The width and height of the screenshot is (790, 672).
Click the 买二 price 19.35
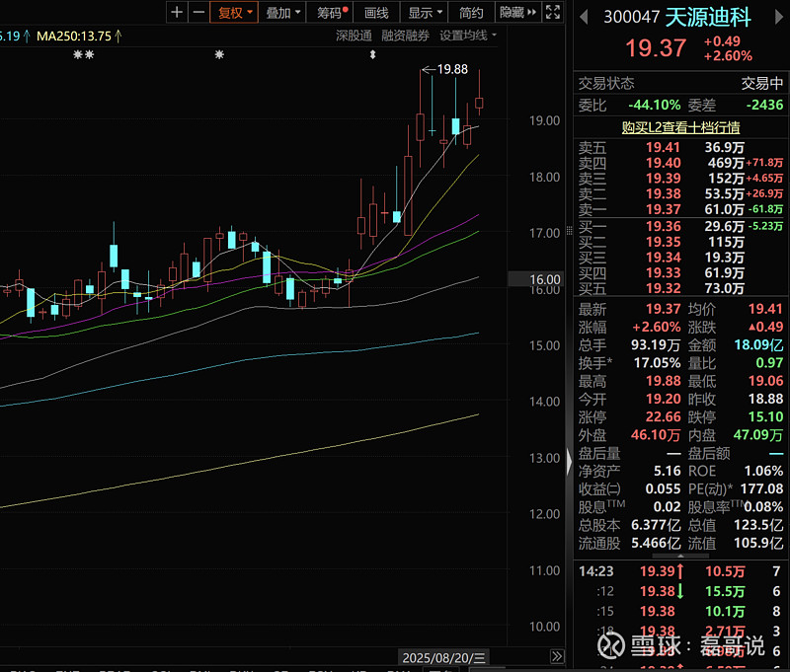click(663, 242)
